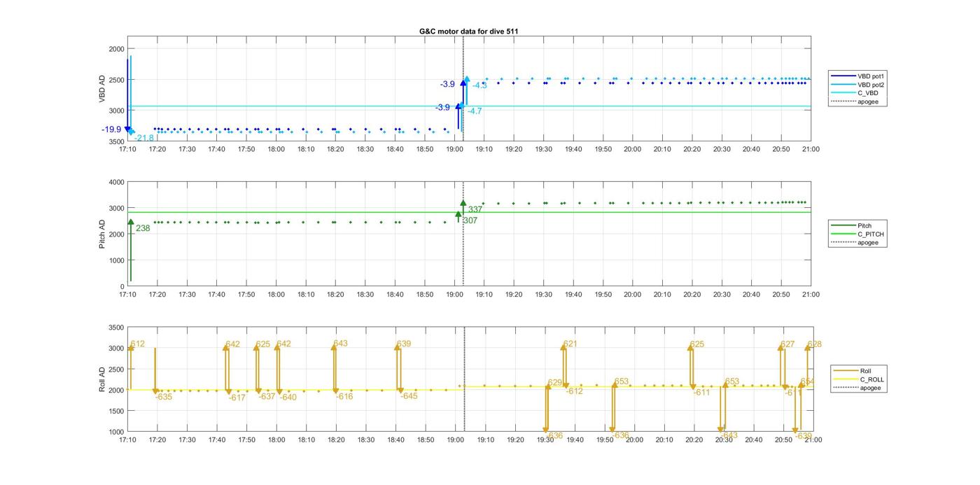The image size is (980, 485).
Task: Click the '-617' roll data label
Action: click(x=237, y=398)
